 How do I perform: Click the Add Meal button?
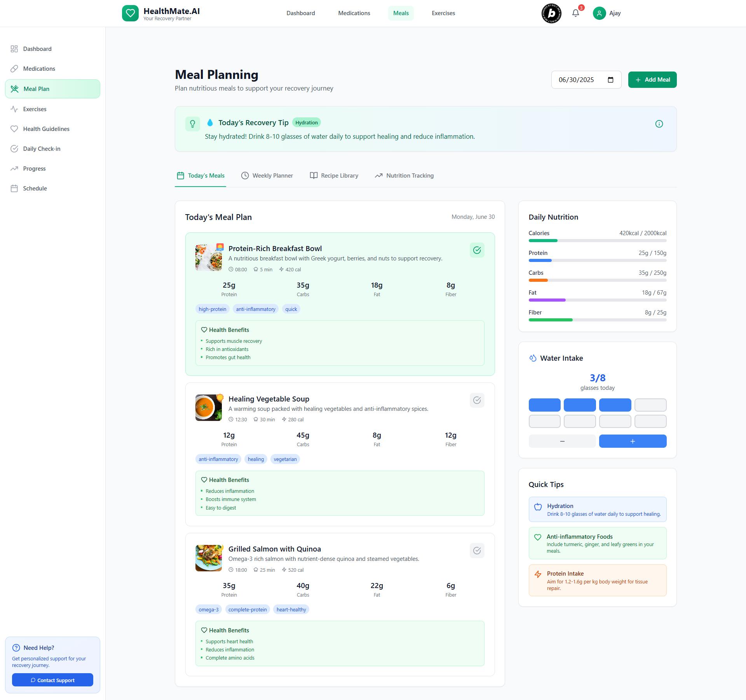[x=652, y=80]
